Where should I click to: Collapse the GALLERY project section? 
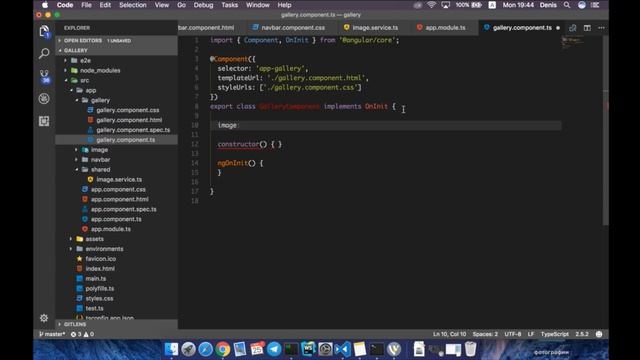116,50
